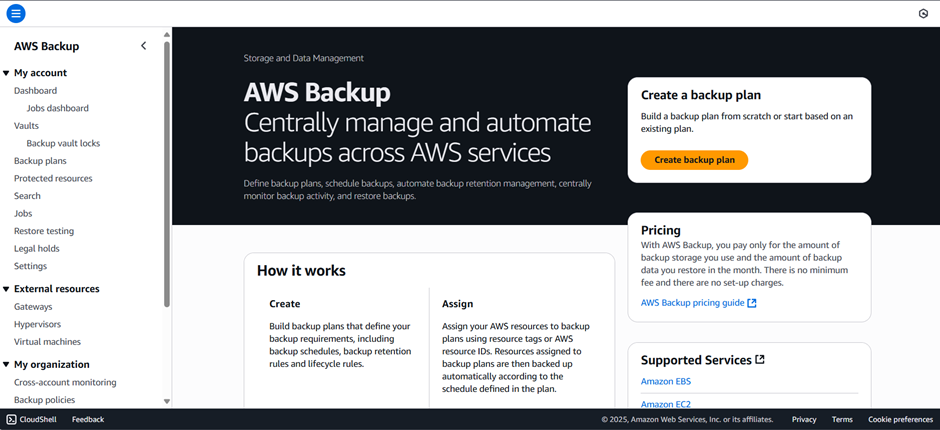Image resolution: width=940 pixels, height=430 pixels.
Task: Open Cookie preferences in the footer
Action: (x=900, y=419)
